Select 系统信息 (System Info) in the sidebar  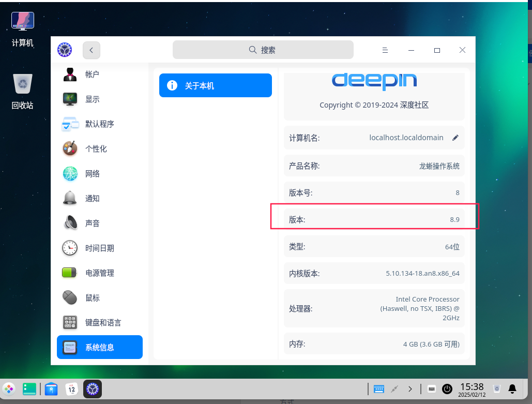pyautogui.click(x=99, y=347)
